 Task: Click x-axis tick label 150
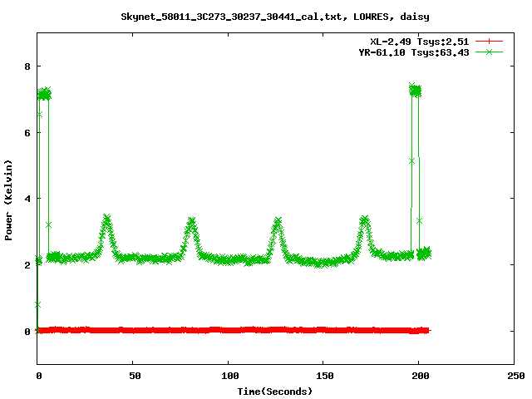tap(325, 376)
